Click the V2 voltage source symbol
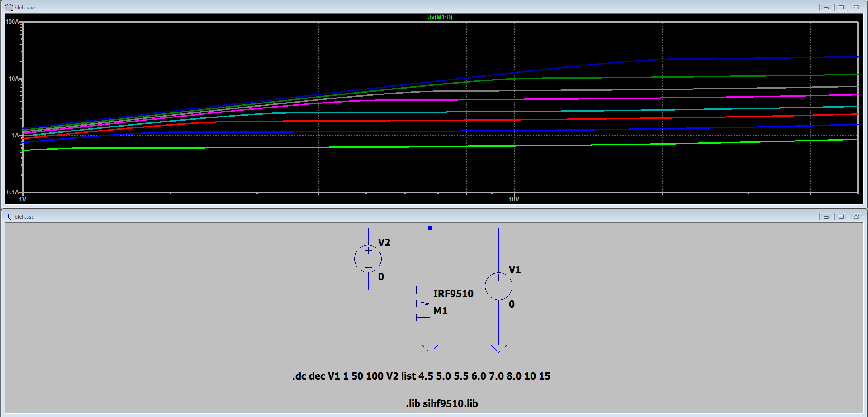 click(x=367, y=258)
